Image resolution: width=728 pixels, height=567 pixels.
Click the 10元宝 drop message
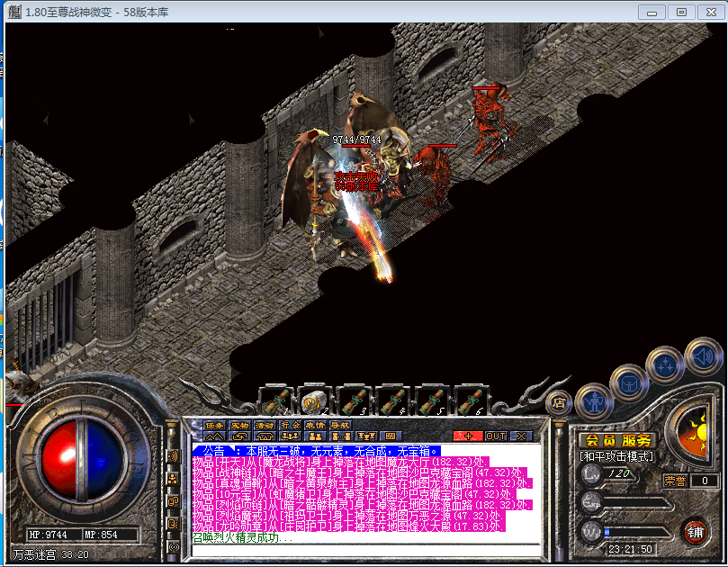354,494
